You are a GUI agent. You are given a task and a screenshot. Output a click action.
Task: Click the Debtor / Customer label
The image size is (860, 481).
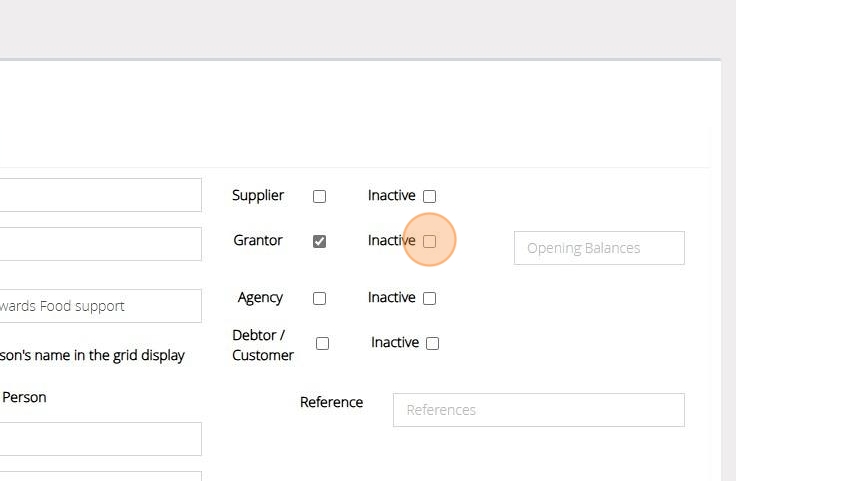pyautogui.click(x=262, y=345)
